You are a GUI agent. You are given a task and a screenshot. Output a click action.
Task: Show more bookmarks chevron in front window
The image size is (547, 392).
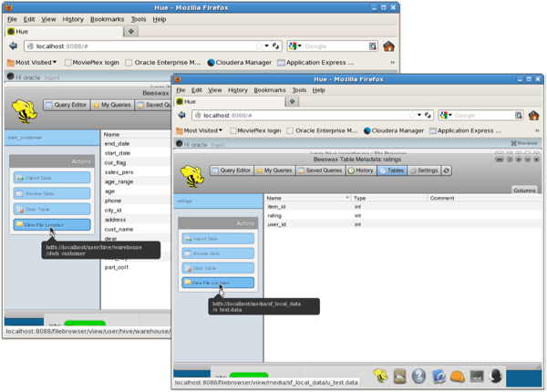[537, 130]
